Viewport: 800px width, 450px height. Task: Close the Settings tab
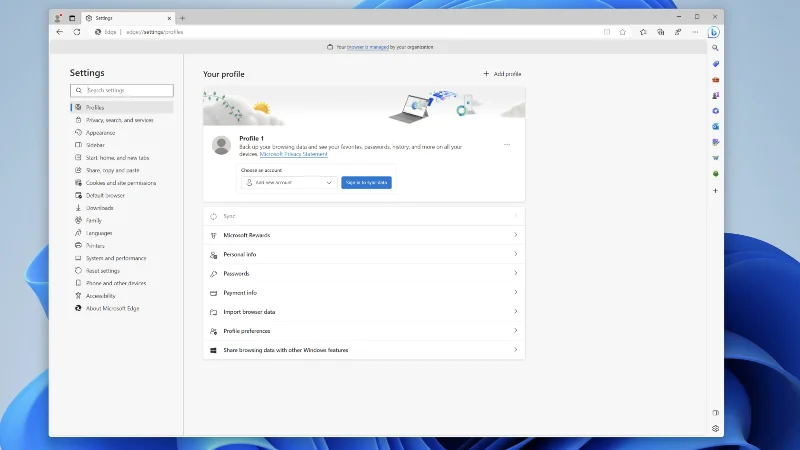click(x=169, y=18)
